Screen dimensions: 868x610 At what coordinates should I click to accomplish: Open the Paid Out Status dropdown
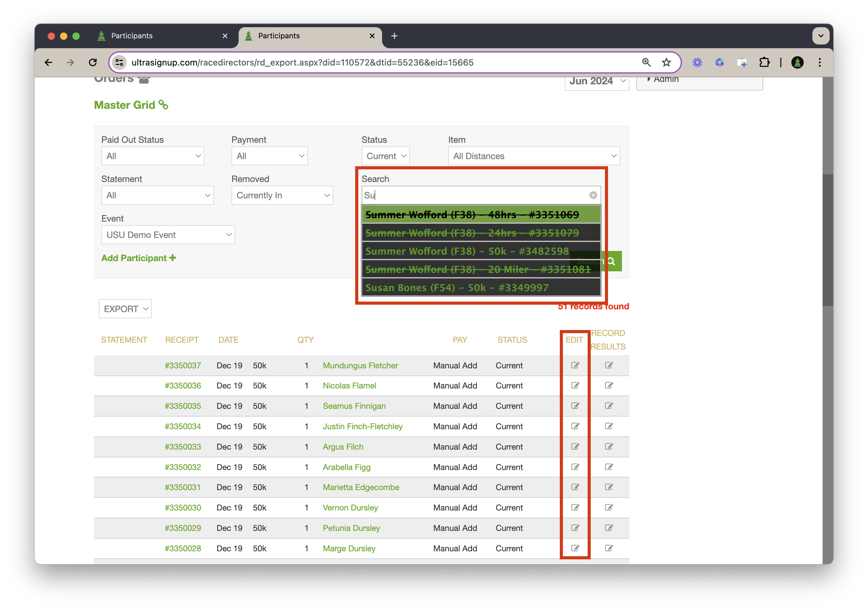coord(153,156)
